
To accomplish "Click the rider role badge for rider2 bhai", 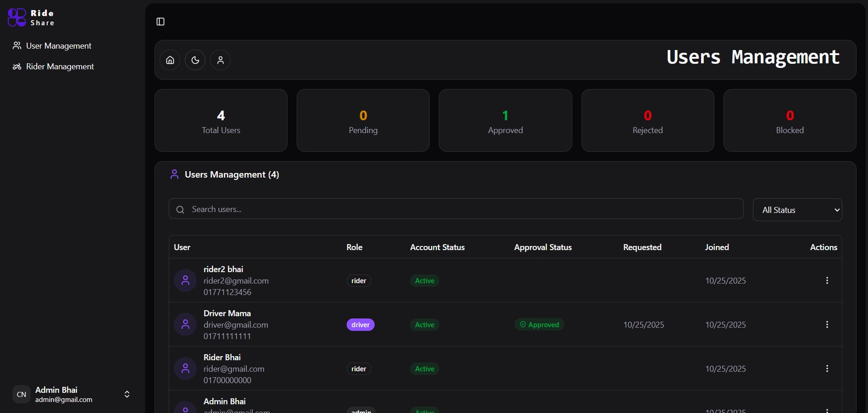I will tap(359, 281).
